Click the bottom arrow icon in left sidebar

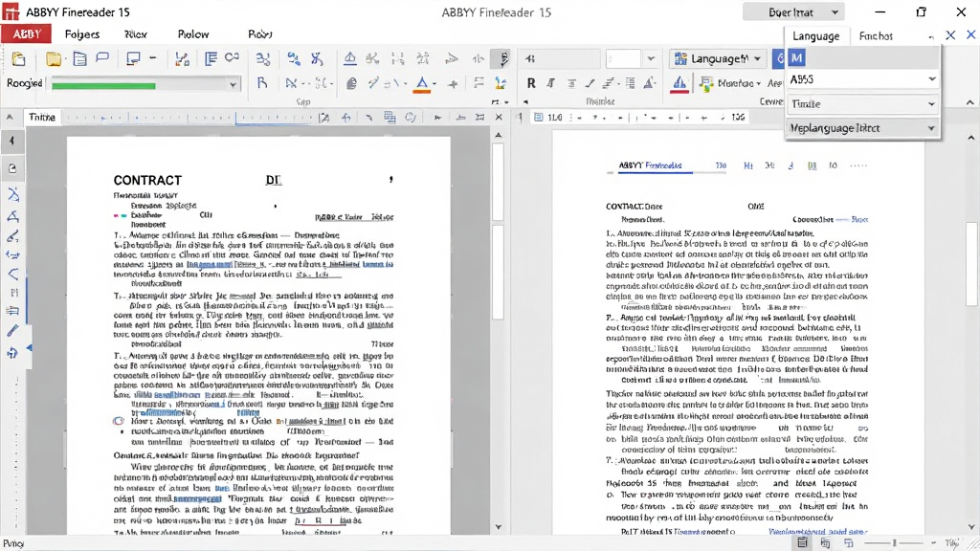click(x=12, y=353)
